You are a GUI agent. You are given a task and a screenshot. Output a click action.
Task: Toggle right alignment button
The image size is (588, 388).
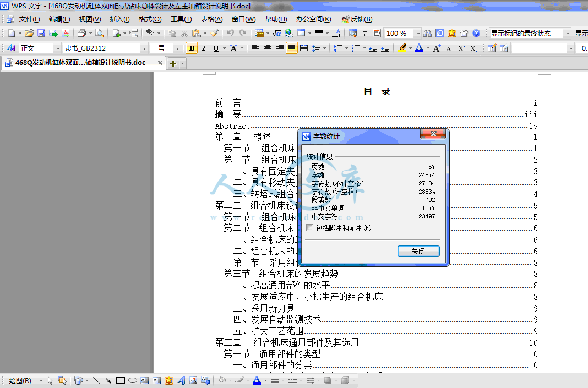point(280,48)
